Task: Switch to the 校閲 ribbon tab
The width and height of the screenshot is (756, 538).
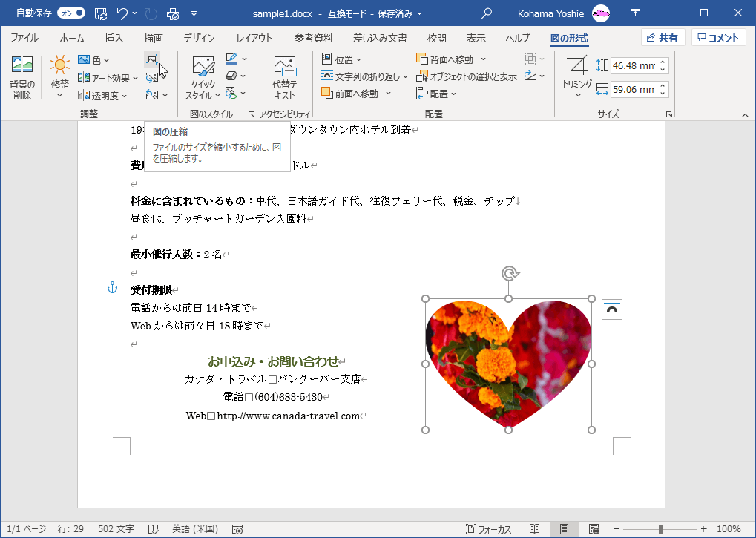Action: point(435,38)
